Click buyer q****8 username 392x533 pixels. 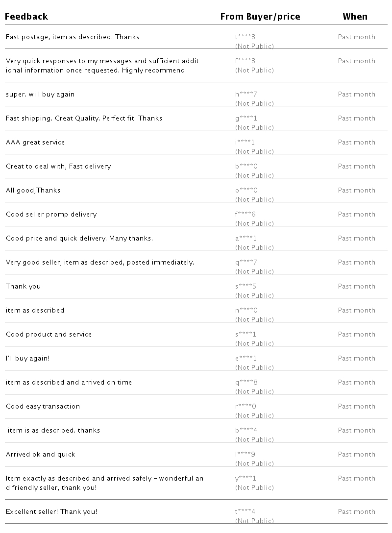[x=246, y=383]
